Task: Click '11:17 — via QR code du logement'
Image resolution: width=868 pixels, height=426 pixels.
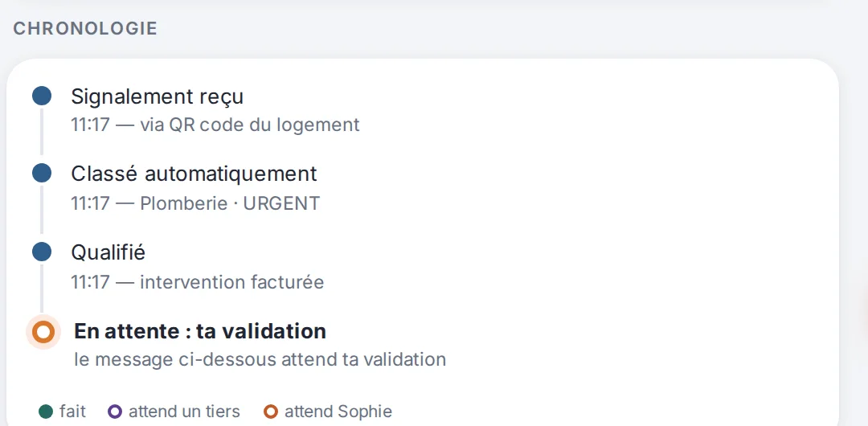Action: point(215,125)
